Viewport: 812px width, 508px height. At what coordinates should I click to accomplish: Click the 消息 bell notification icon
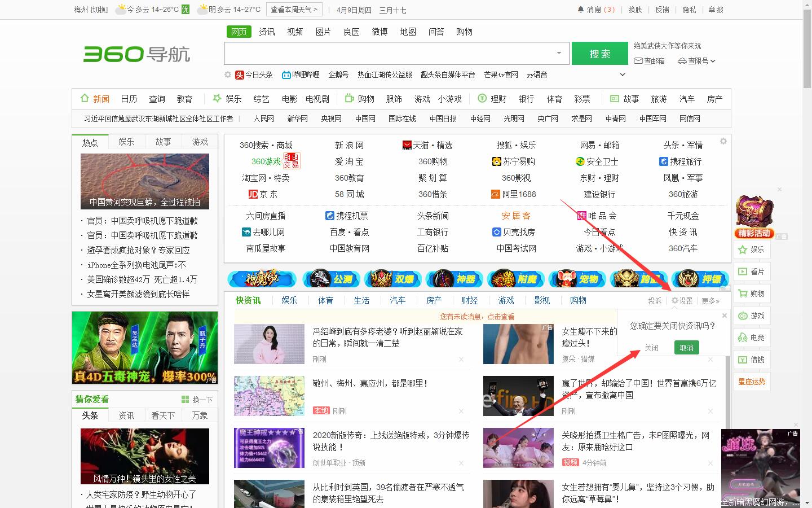click(581, 10)
